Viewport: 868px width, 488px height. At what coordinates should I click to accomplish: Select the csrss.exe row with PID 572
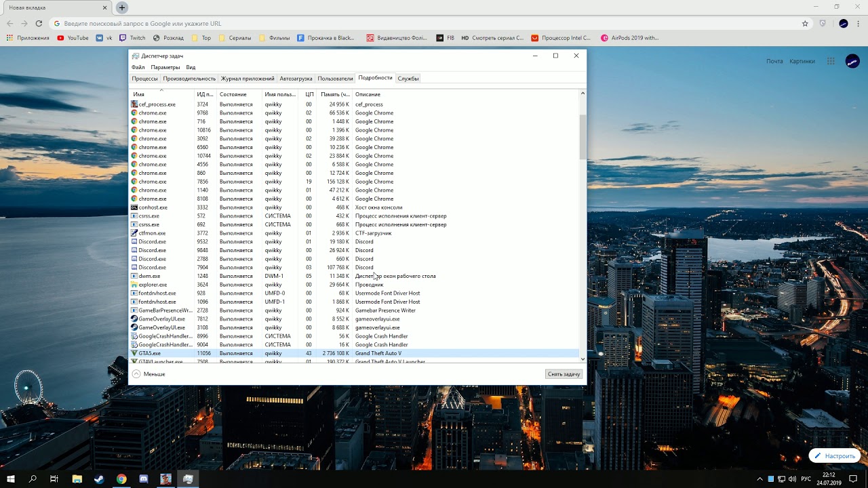point(354,216)
